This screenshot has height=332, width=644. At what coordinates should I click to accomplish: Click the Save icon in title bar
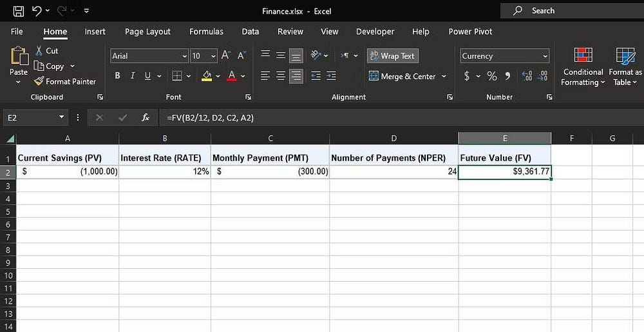click(x=19, y=11)
